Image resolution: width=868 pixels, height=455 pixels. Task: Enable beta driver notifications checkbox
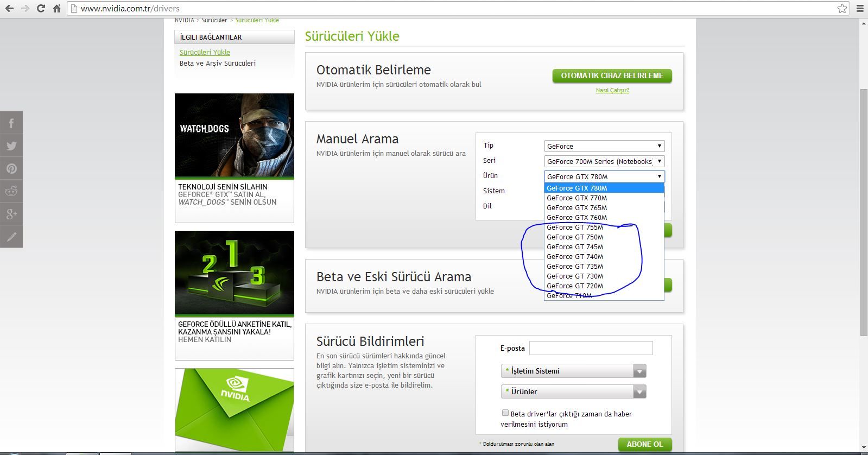505,413
